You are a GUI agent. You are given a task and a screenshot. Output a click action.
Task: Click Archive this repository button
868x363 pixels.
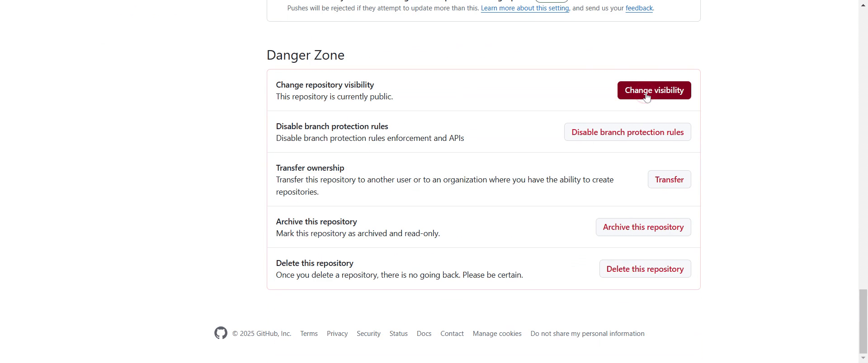coord(643,227)
